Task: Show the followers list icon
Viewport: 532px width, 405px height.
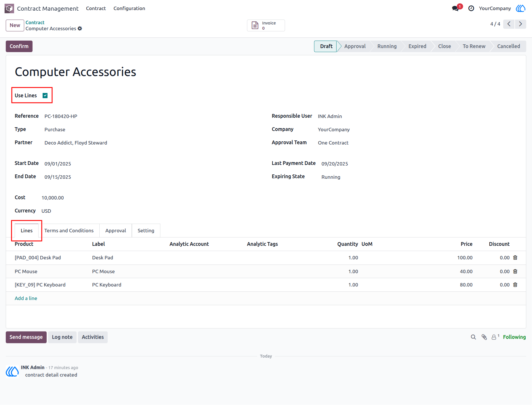Action: [495, 337]
